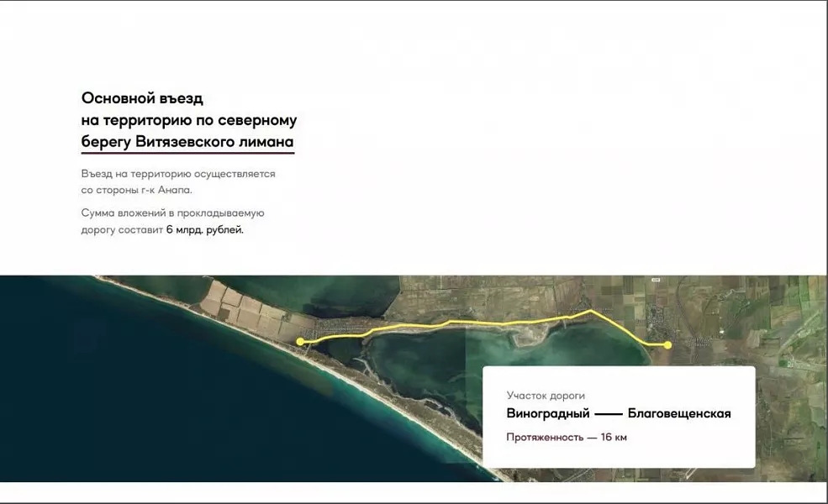
Task: Select the "Виноградный" location name
Action: pyautogui.click(x=547, y=413)
